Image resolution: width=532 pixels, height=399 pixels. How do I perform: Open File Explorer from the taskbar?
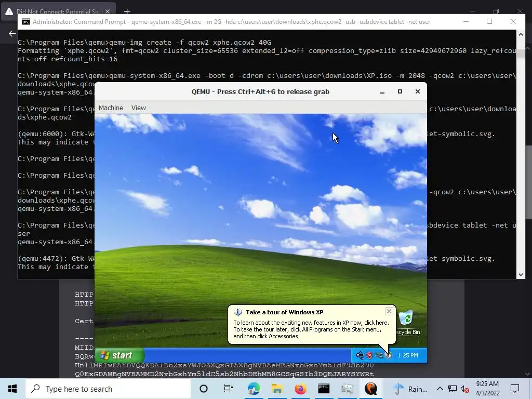pos(277,389)
